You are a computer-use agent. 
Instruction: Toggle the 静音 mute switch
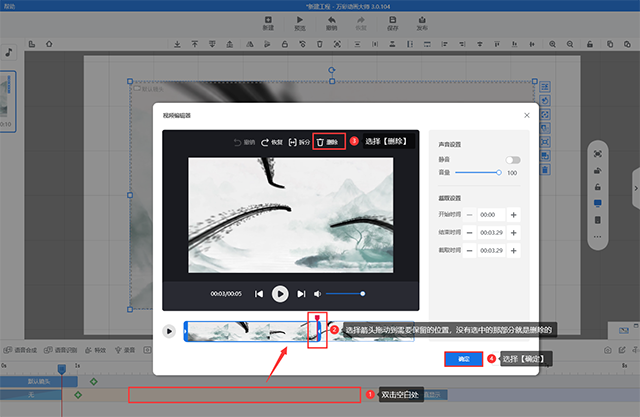coord(513,160)
